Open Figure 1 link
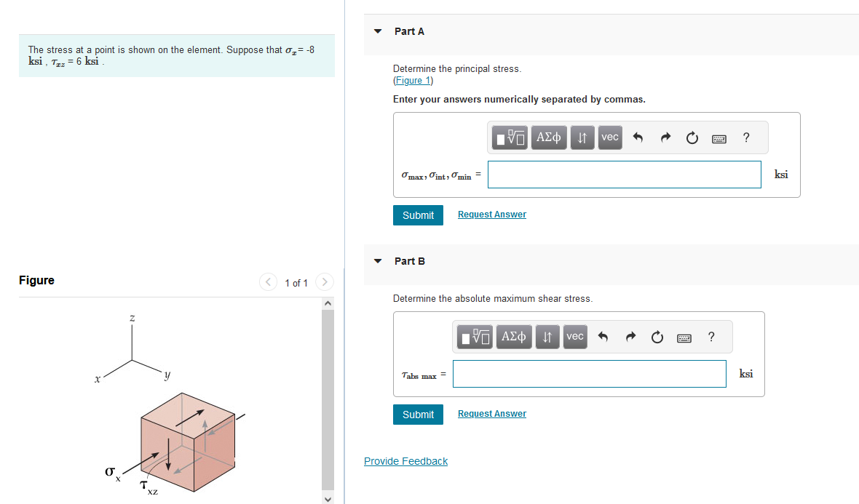This screenshot has height=504, width=859. pyautogui.click(x=413, y=80)
